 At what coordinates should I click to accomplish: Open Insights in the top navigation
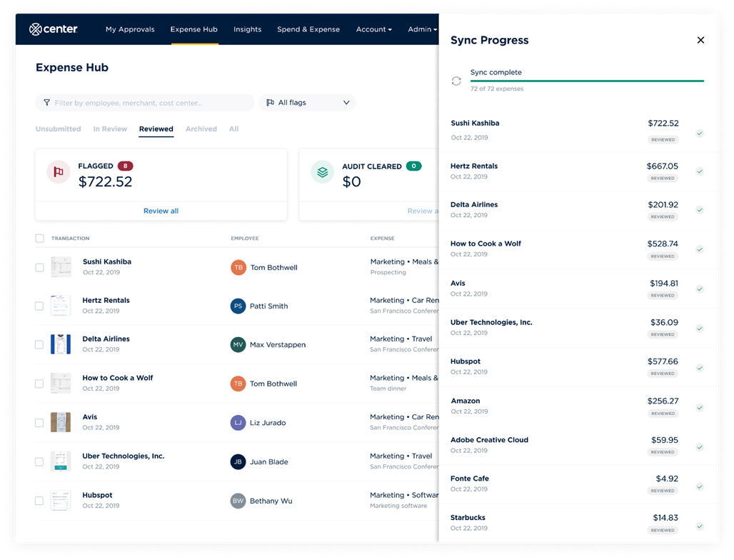[x=248, y=29]
